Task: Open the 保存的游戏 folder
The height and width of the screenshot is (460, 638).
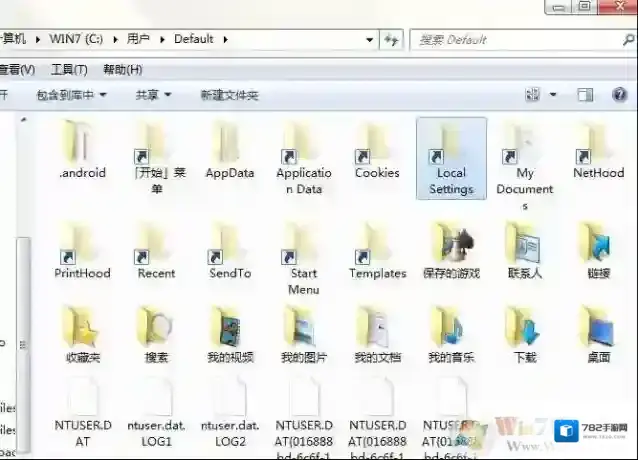Action: click(451, 244)
